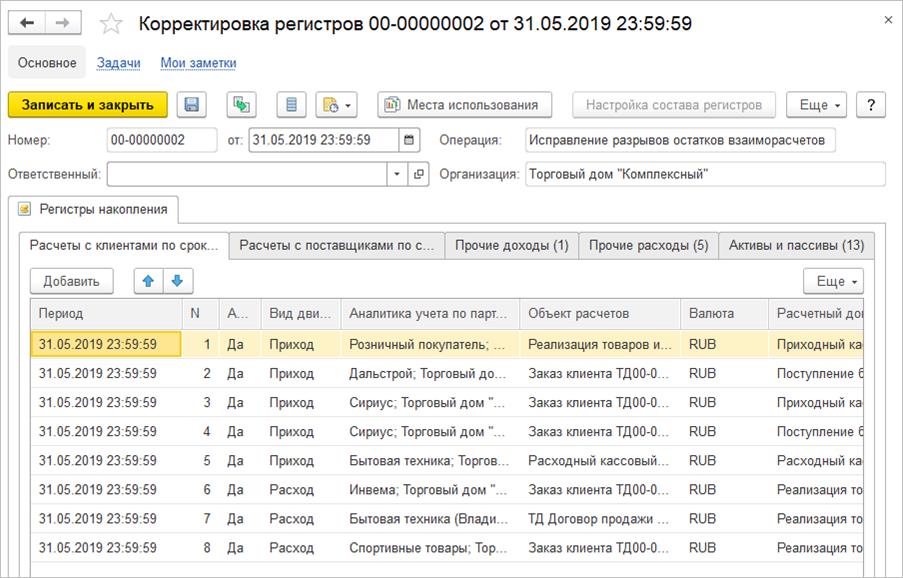Open the calendar picker in date field
903x578 pixels.
point(411,140)
